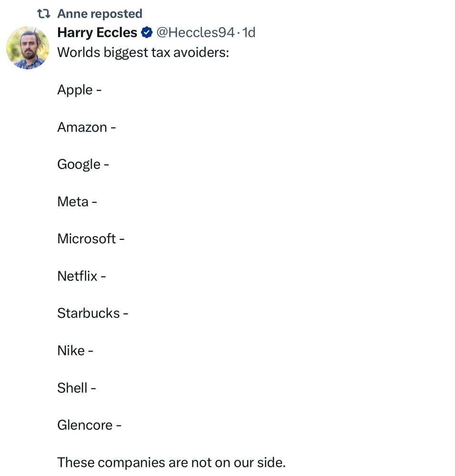Select the 'Apple -' line
The image size is (455, 476).
point(79,89)
